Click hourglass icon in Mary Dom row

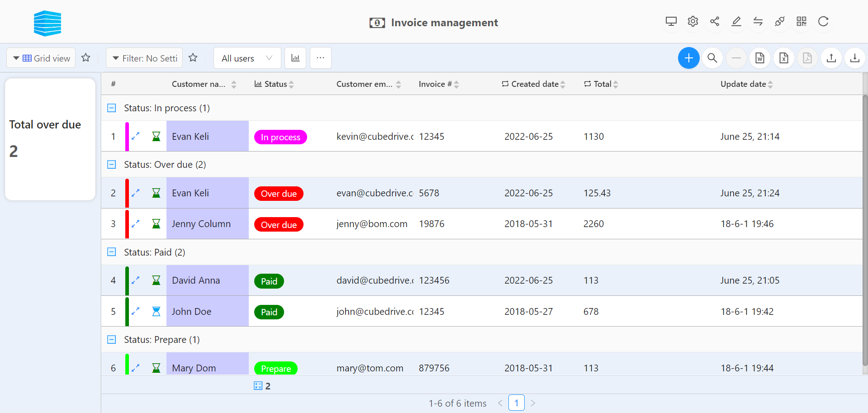(156, 368)
